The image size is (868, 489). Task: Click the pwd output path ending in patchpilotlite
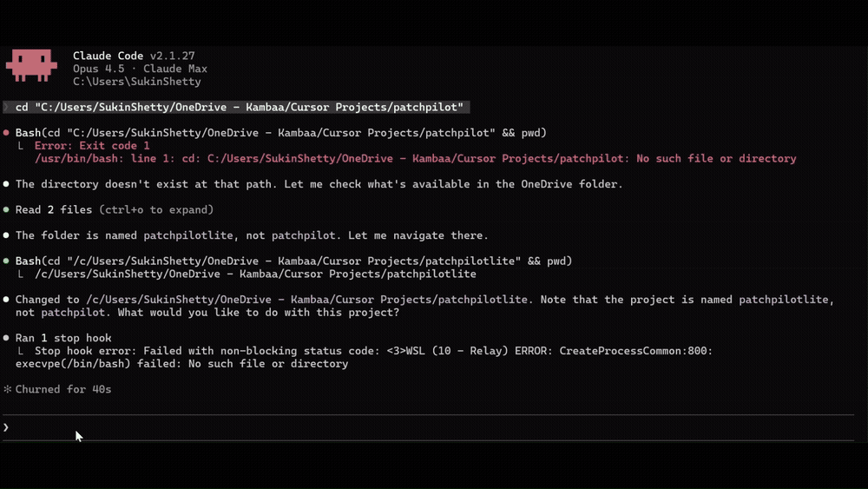(x=255, y=274)
